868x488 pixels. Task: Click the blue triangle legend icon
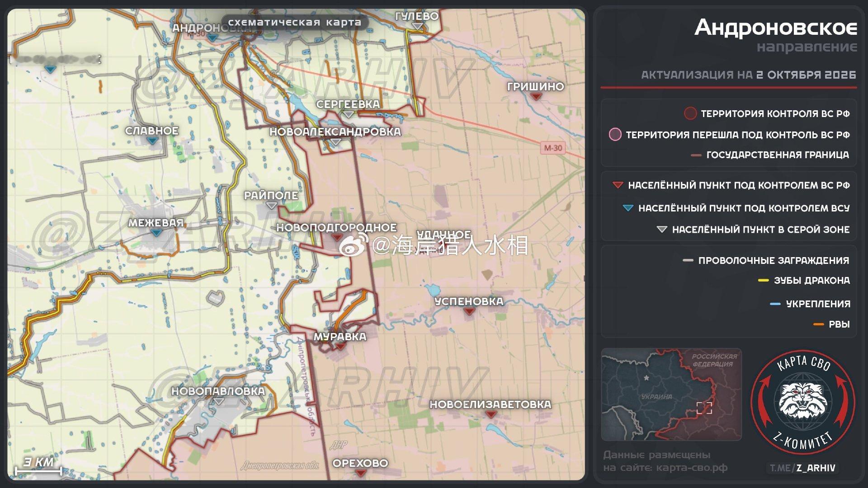tap(628, 208)
